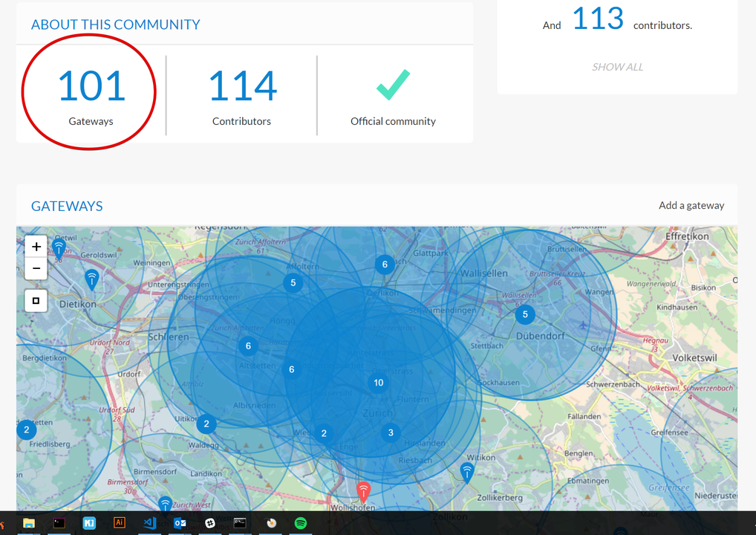
Task: Click the Official community checkmark
Action: coord(393,86)
